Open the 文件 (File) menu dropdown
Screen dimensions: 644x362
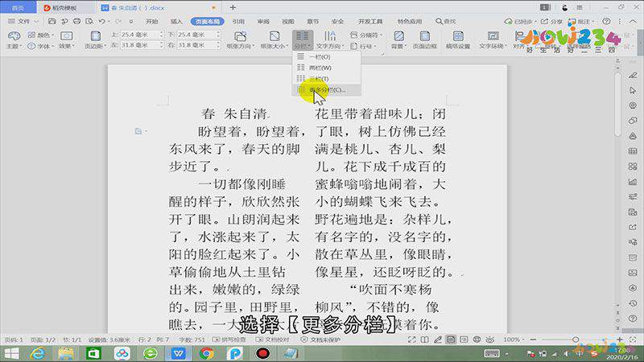coord(23,21)
